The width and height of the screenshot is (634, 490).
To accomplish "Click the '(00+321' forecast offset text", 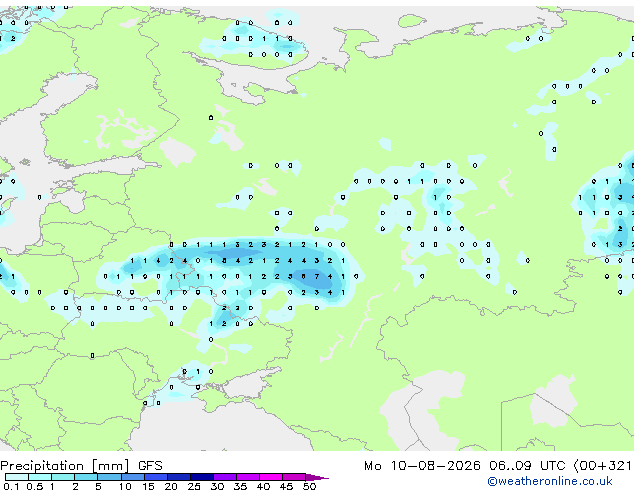I will pyautogui.click(x=602, y=466).
